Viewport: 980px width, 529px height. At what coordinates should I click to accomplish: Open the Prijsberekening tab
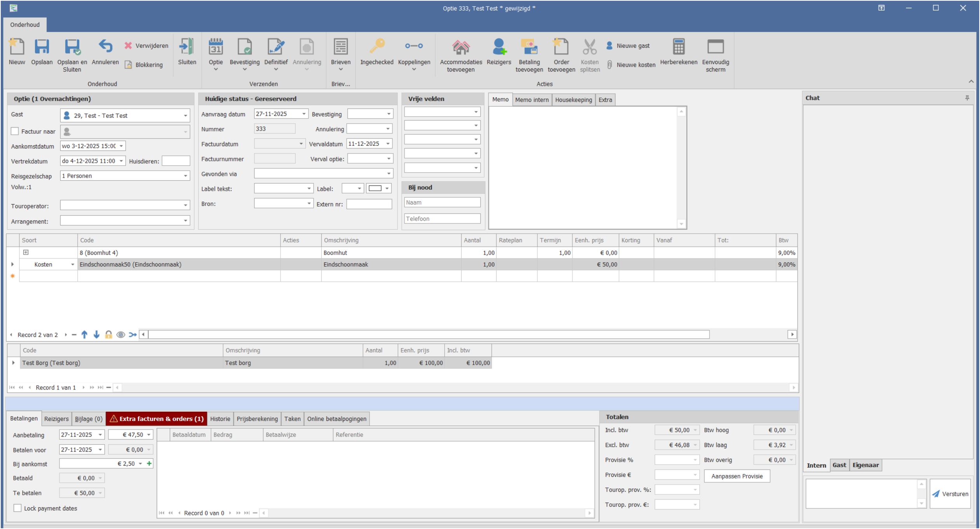257,419
